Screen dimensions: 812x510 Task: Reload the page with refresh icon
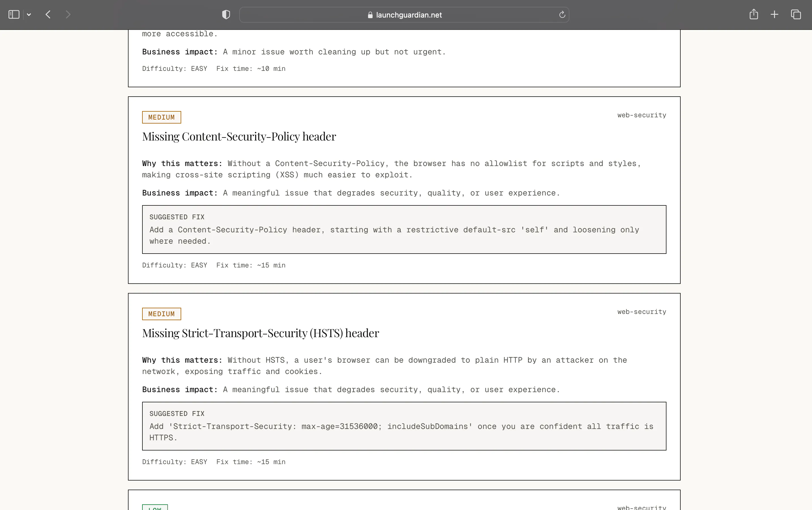pos(562,14)
